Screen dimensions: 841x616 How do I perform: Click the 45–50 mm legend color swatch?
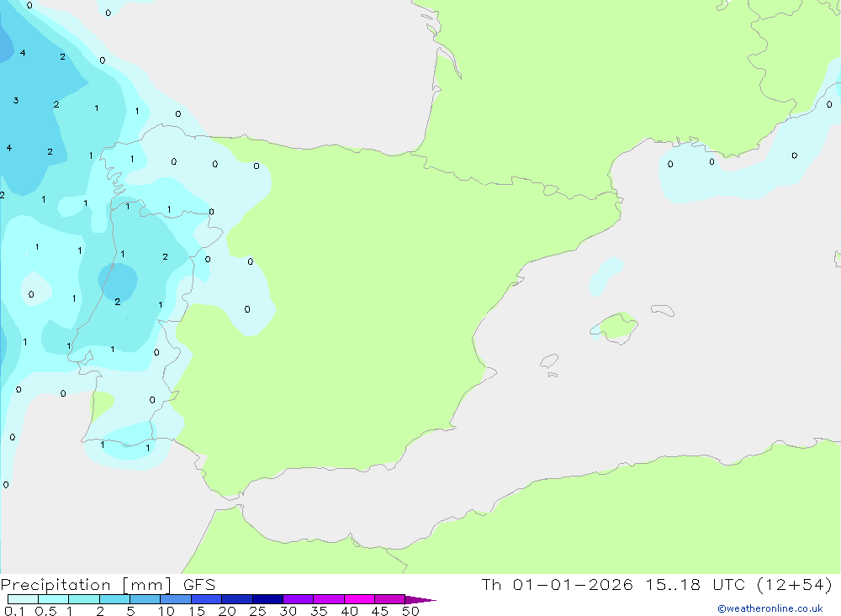(x=389, y=599)
